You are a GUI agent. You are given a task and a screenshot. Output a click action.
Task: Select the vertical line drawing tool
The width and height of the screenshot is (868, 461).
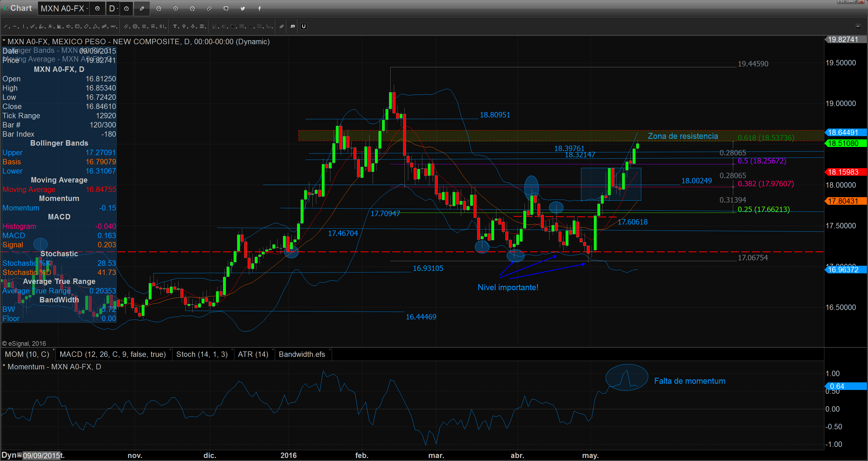click(x=24, y=26)
